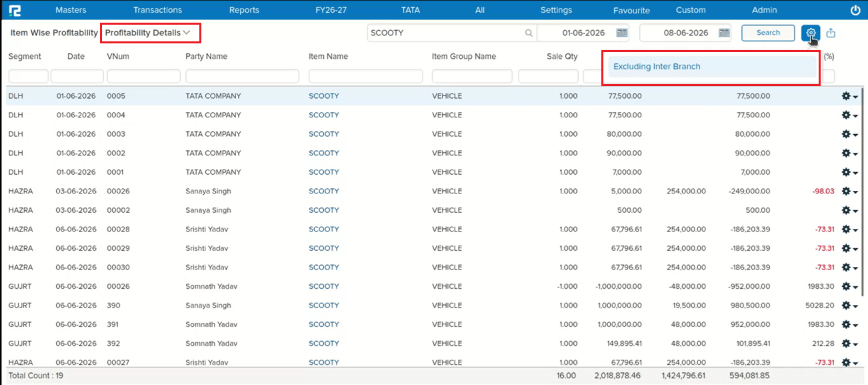Open row gear menu for VNum 0002

(x=849, y=153)
